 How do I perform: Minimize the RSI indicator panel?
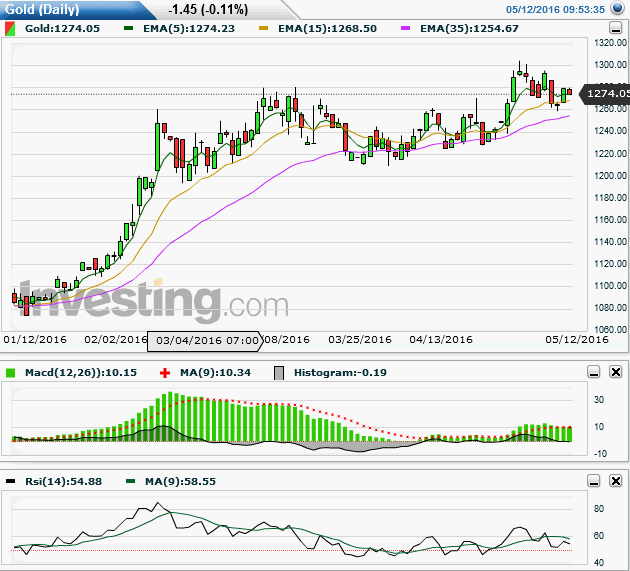[x=594, y=481]
